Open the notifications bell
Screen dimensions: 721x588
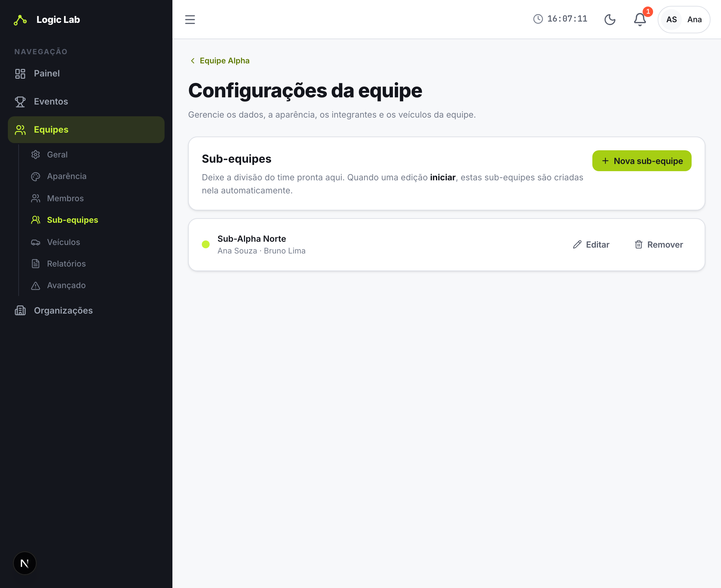[640, 20]
